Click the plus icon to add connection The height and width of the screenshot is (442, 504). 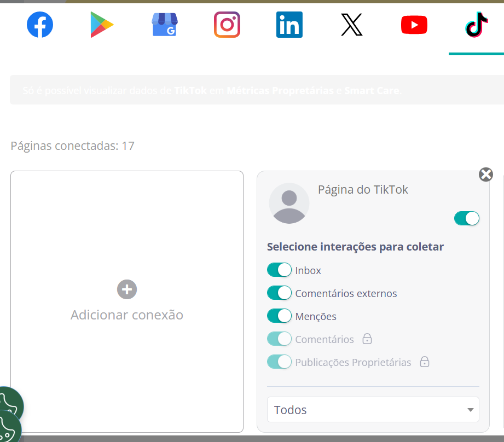tap(127, 289)
